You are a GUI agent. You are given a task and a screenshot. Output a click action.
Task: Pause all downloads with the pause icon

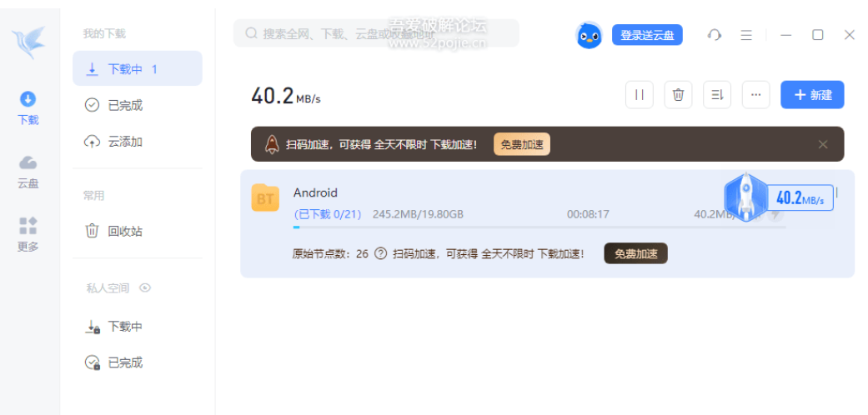tap(640, 95)
